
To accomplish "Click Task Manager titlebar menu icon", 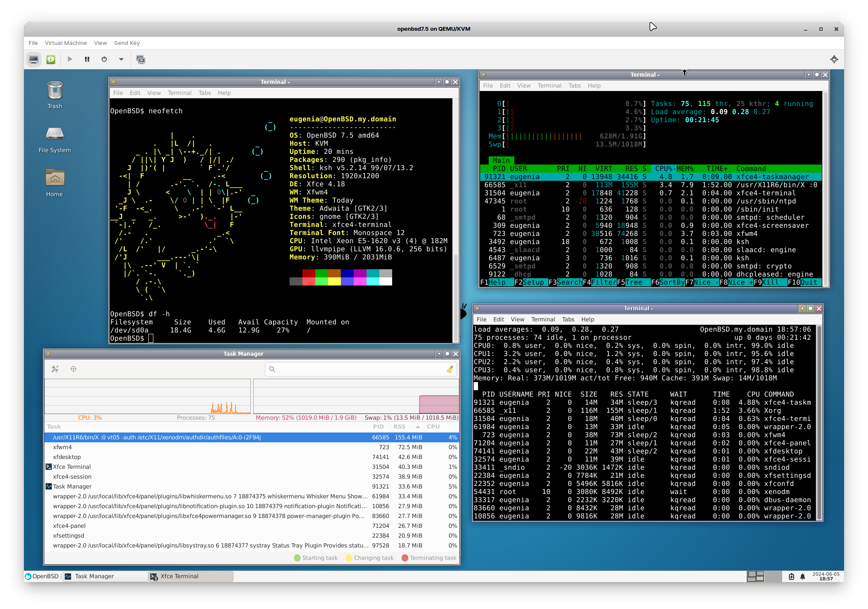I will [48, 353].
